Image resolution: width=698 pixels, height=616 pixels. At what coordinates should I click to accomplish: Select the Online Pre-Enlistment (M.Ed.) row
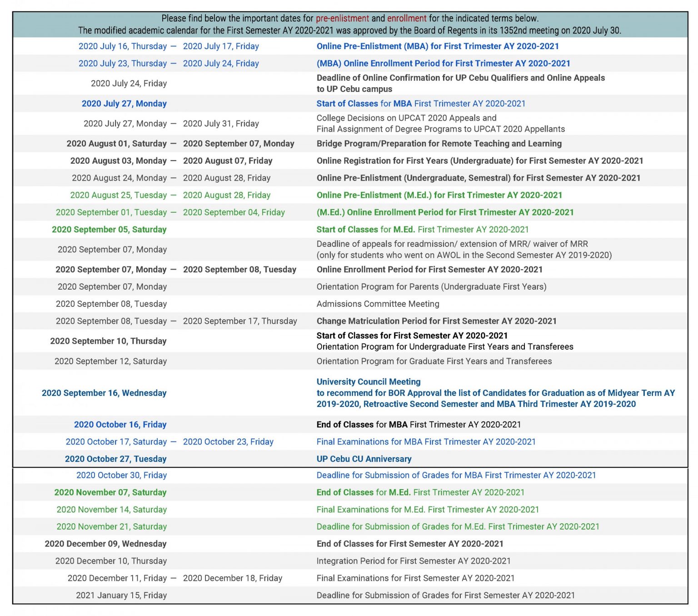point(439,195)
